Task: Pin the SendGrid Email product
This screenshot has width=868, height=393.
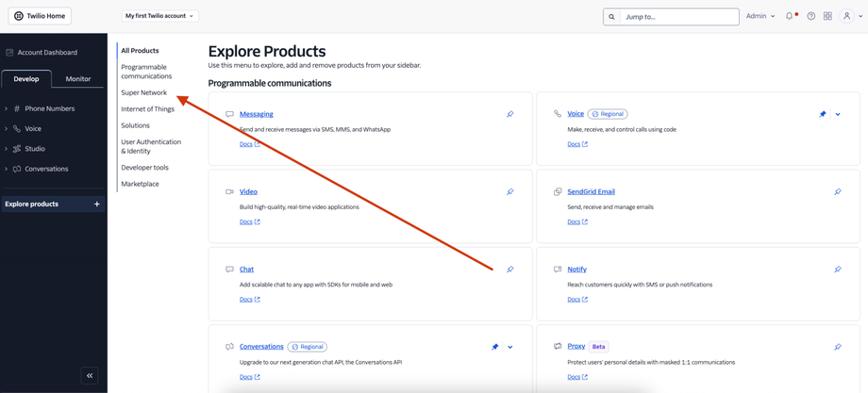Action: [x=837, y=191]
